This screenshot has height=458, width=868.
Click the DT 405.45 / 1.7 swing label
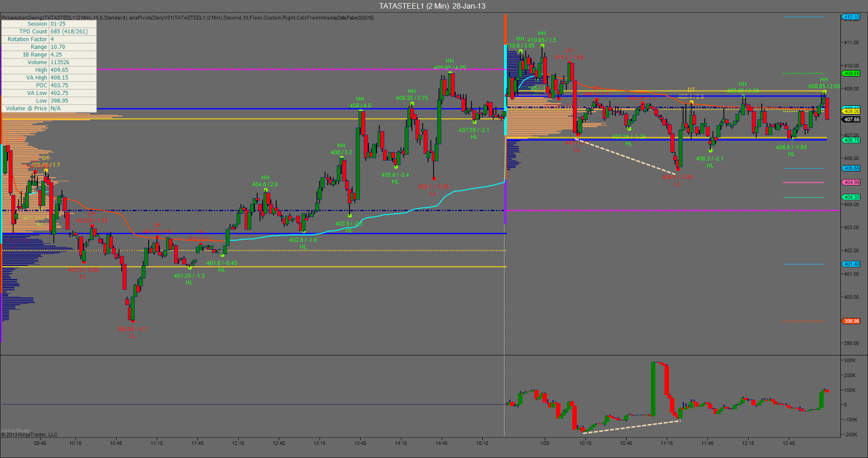(46, 162)
